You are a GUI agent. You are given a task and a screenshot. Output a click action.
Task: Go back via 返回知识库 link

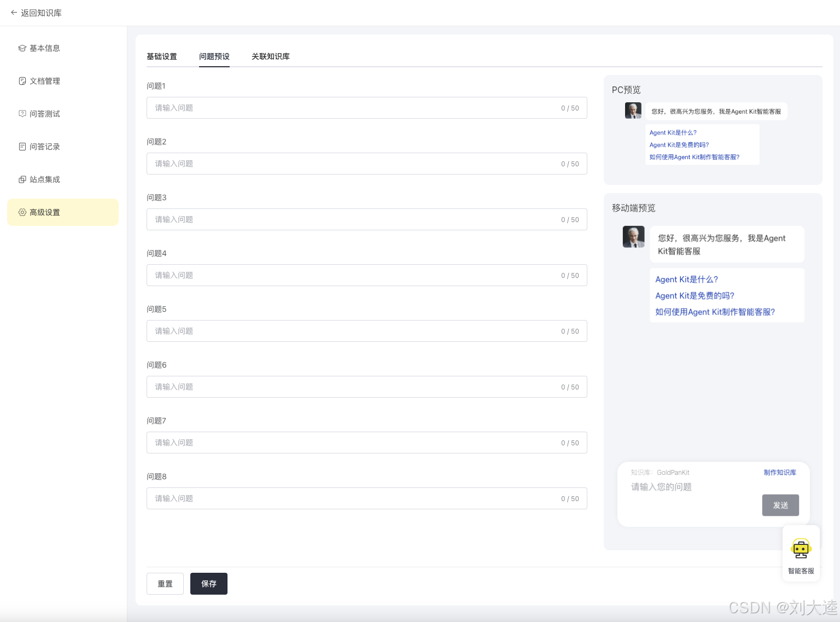pos(36,13)
